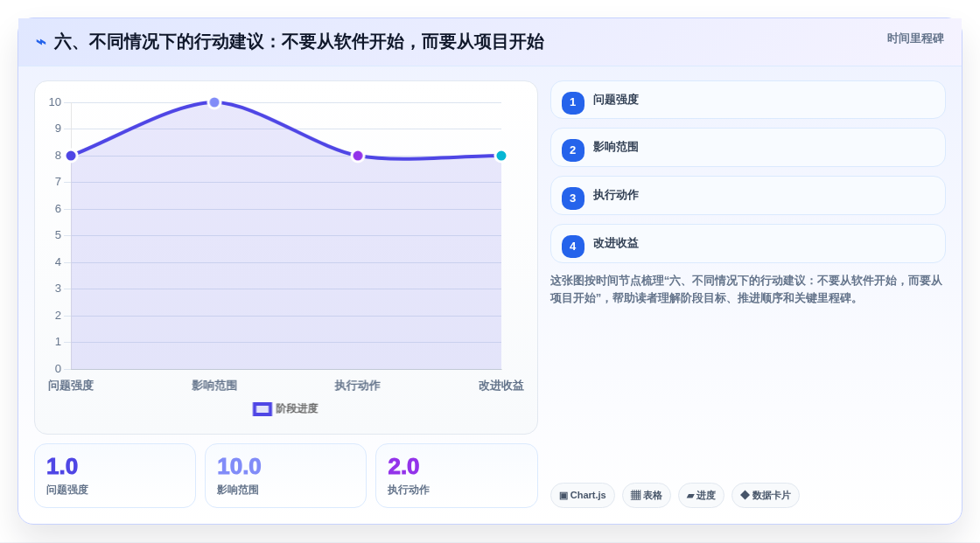The width and height of the screenshot is (980, 543).
Task: Select the 影响范围 list item
Action: coord(747,148)
